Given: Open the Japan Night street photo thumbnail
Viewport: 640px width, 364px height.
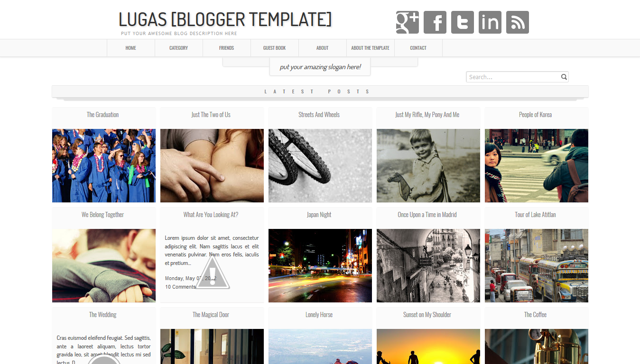Looking at the screenshot, I should [x=320, y=265].
